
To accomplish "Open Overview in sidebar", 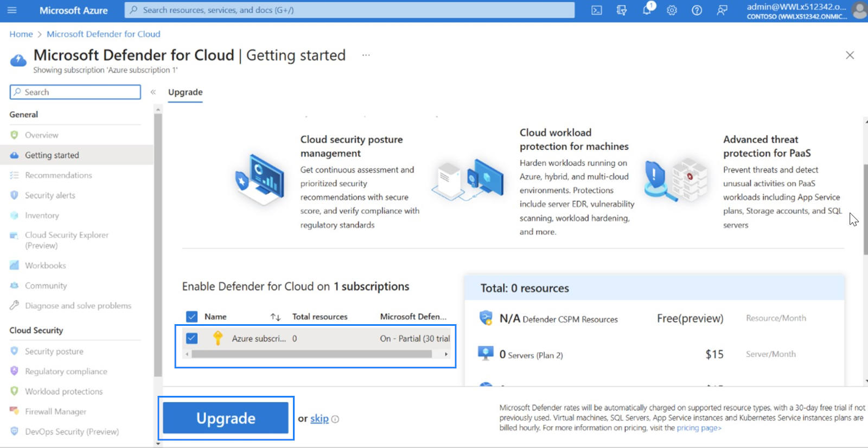I will 41,135.
